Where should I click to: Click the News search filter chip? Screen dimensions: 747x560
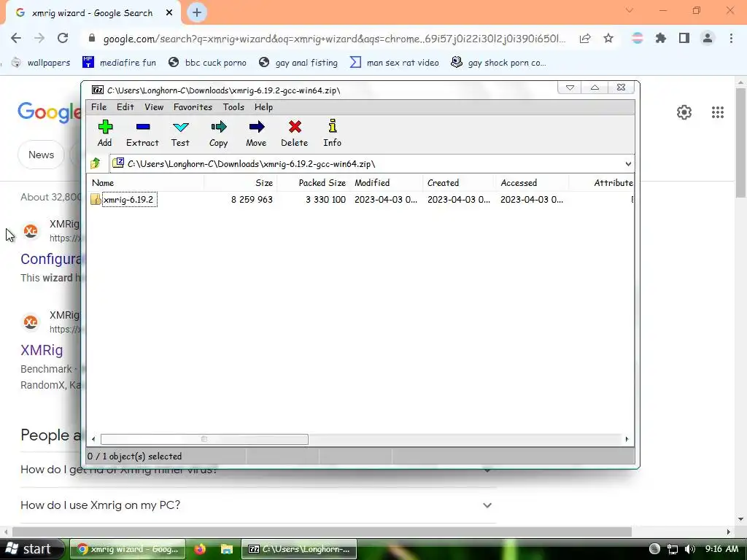click(x=41, y=155)
